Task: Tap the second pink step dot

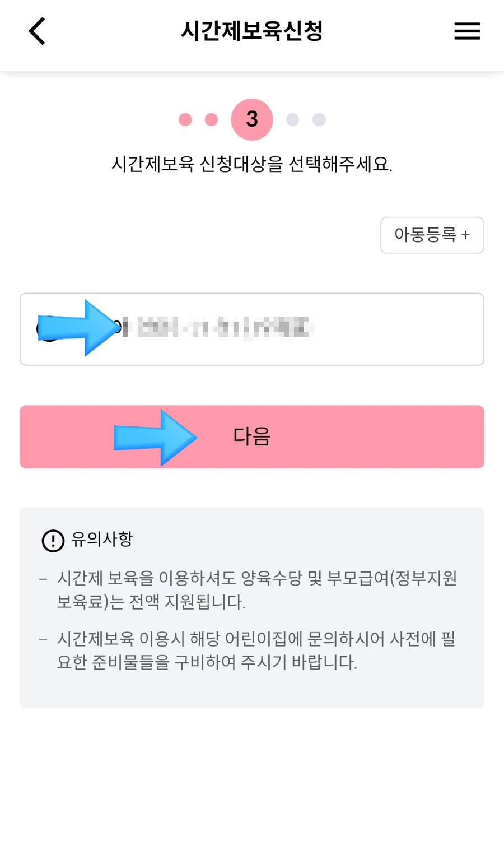Action: pos(211,119)
